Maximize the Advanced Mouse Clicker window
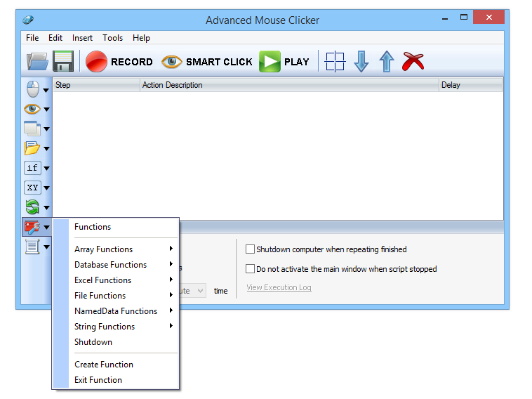 464,18
